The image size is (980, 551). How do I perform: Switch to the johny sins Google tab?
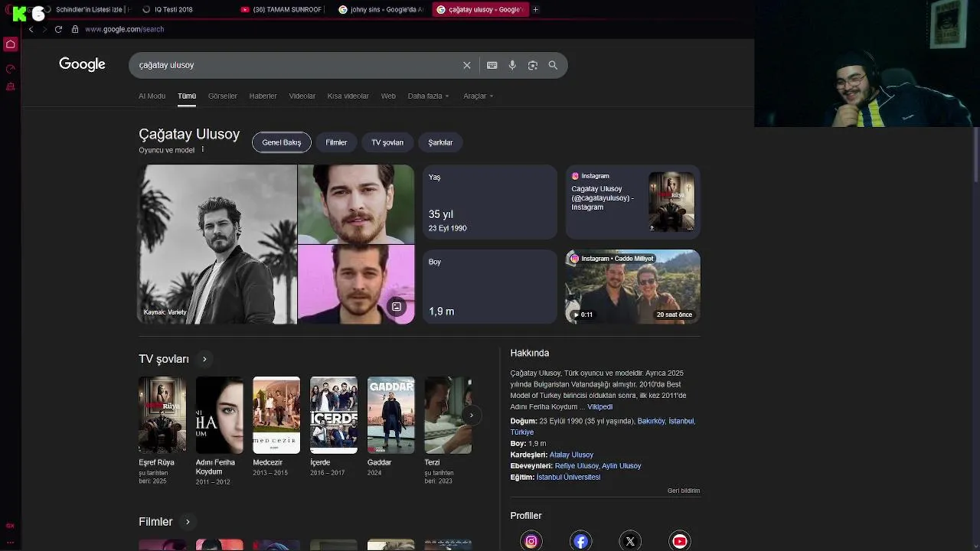[x=381, y=9]
